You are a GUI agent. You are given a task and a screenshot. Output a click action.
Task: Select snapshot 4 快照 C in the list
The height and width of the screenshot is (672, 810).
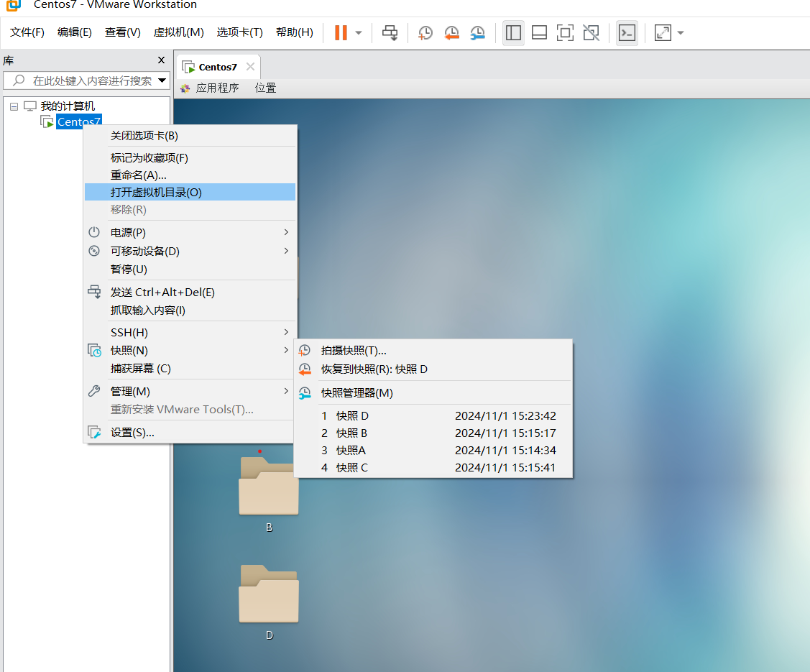[x=433, y=467]
